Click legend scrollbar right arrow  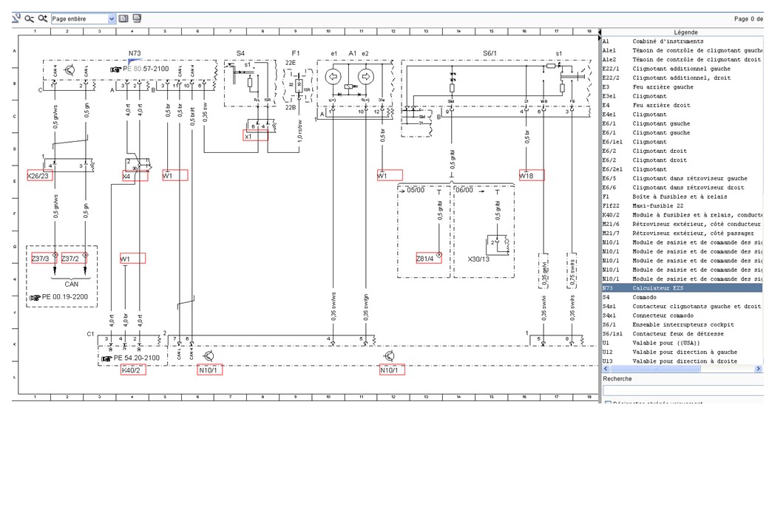click(759, 369)
